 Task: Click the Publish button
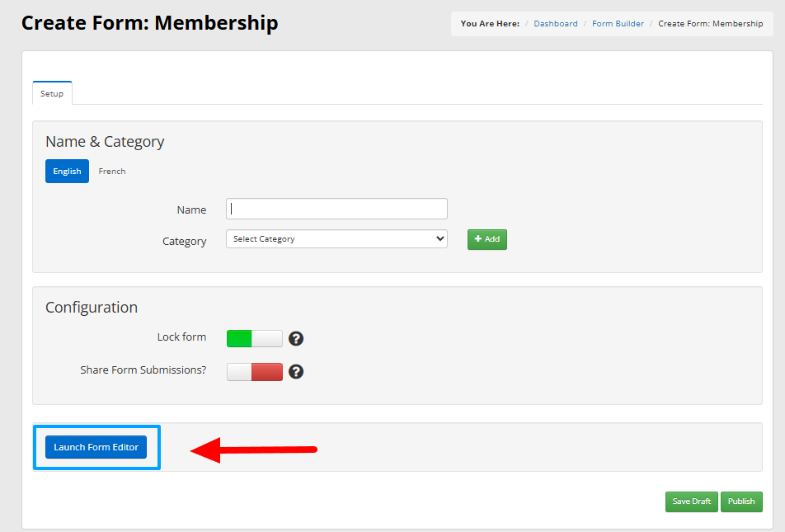(741, 501)
